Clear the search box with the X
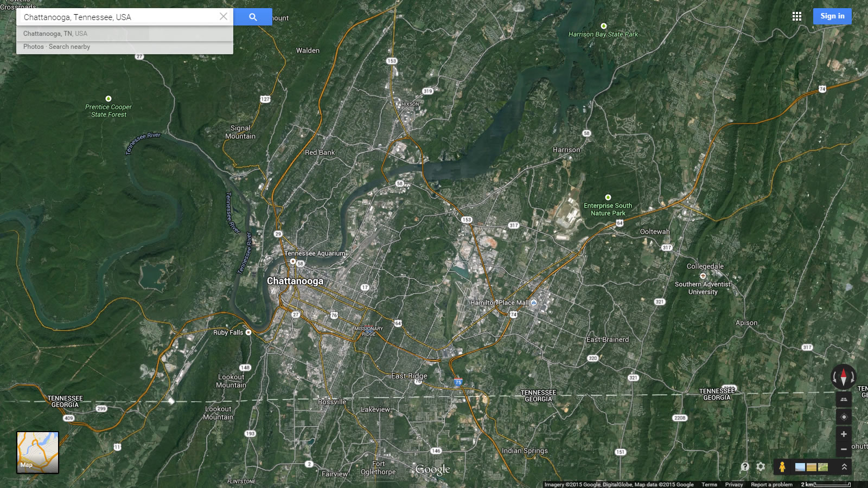868x488 pixels. point(224,17)
